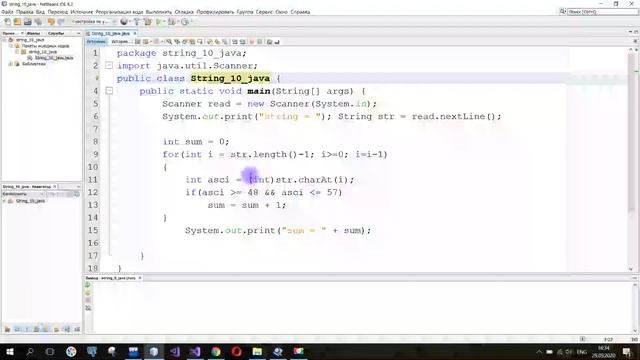The width and height of the screenshot is (640, 360).
Task: Close the output string_8_java (run) tab
Action: (x=140, y=278)
